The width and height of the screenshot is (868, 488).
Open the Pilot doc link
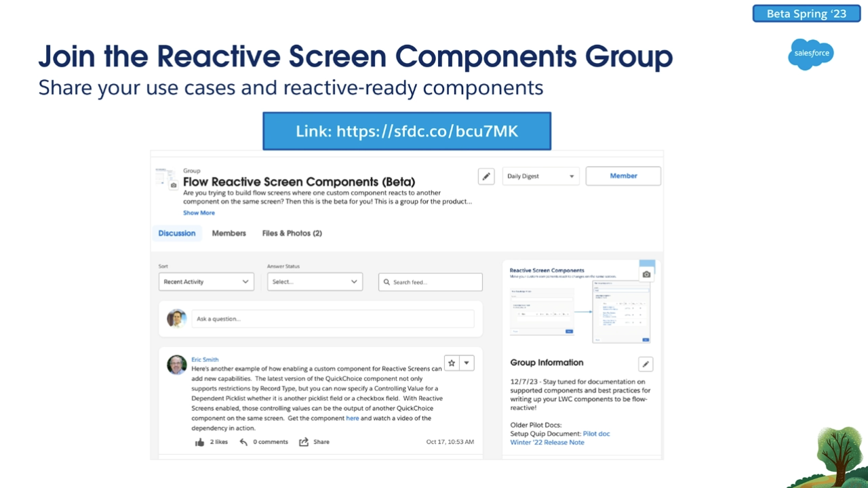pyautogui.click(x=597, y=434)
